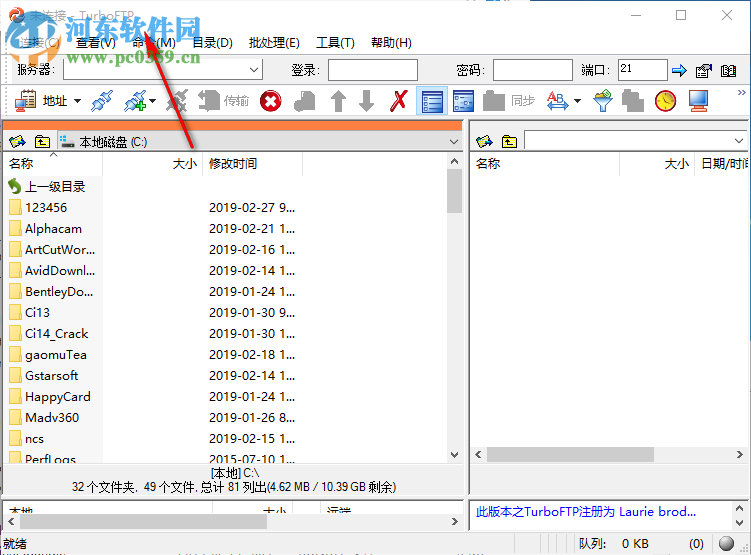Image resolution: width=751 pixels, height=555 pixels.
Task: Expand the toolbar overflow chevron
Action: [741, 92]
